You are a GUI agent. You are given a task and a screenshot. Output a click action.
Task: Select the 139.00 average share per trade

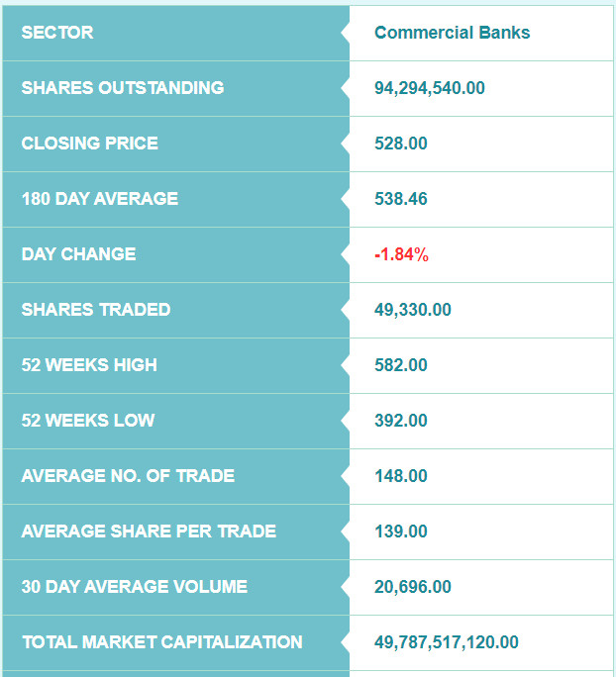[400, 532]
